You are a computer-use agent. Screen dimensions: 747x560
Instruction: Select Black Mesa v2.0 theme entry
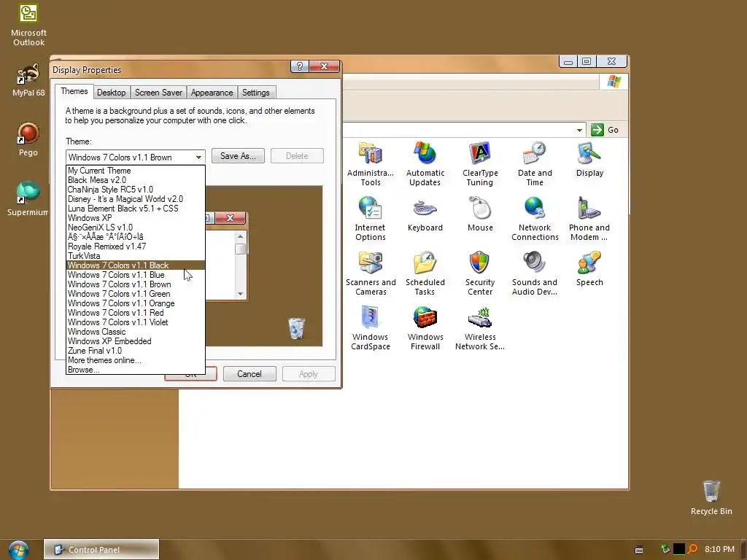click(135, 180)
